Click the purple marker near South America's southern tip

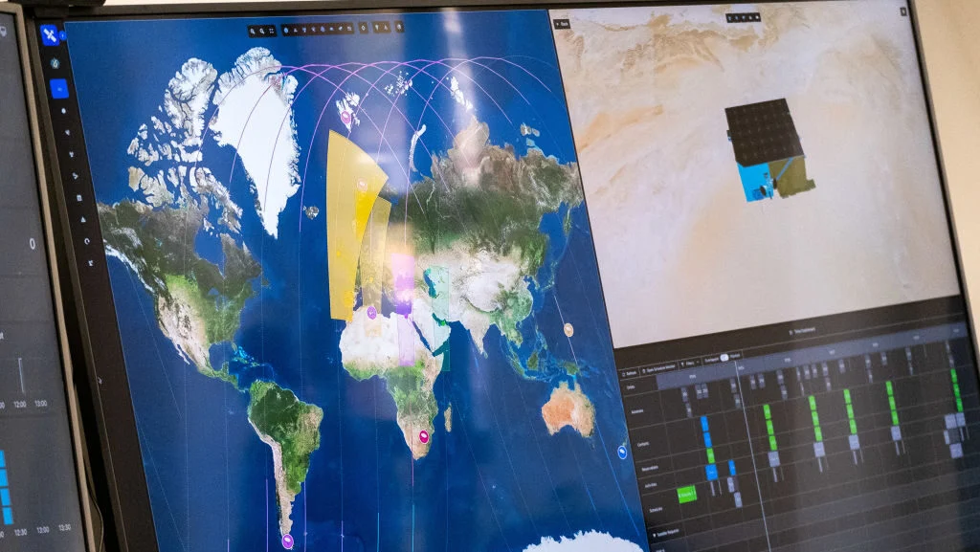288,541
